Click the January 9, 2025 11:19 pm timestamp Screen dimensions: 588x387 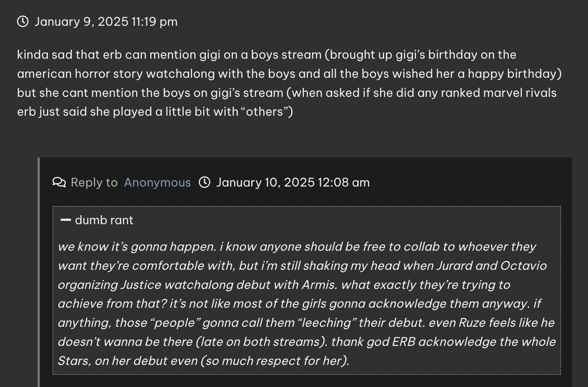[106, 22]
